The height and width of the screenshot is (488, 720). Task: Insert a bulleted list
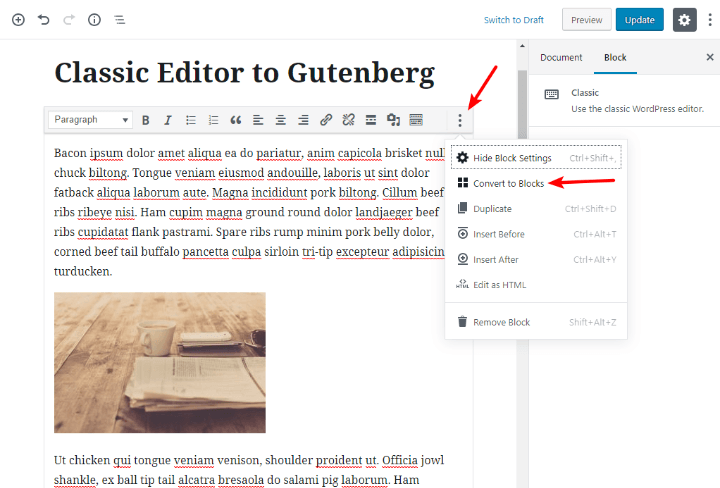191,120
